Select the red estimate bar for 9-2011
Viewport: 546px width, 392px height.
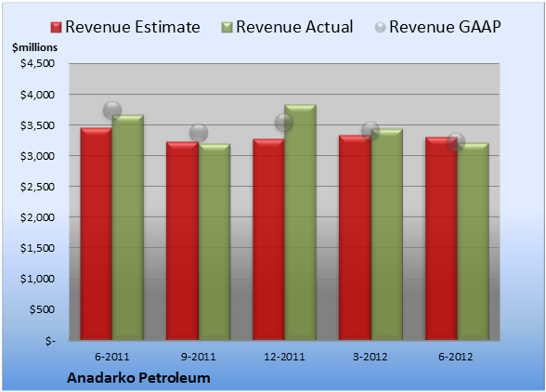(x=182, y=241)
